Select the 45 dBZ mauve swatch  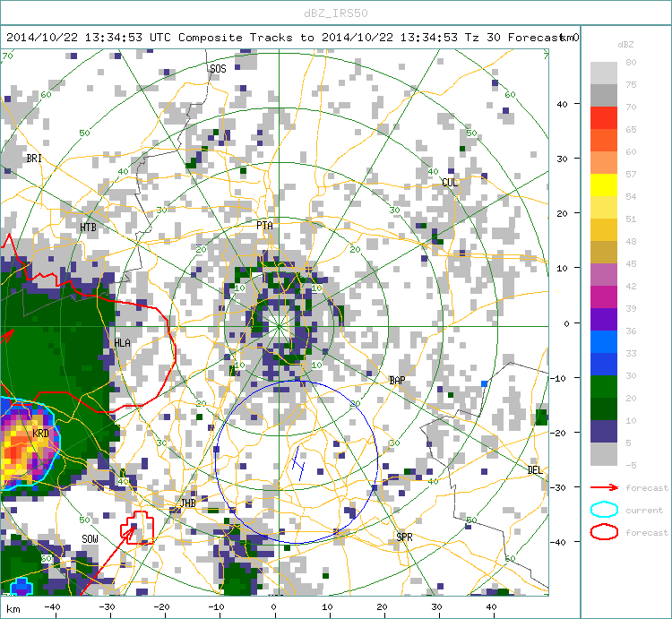(603, 275)
